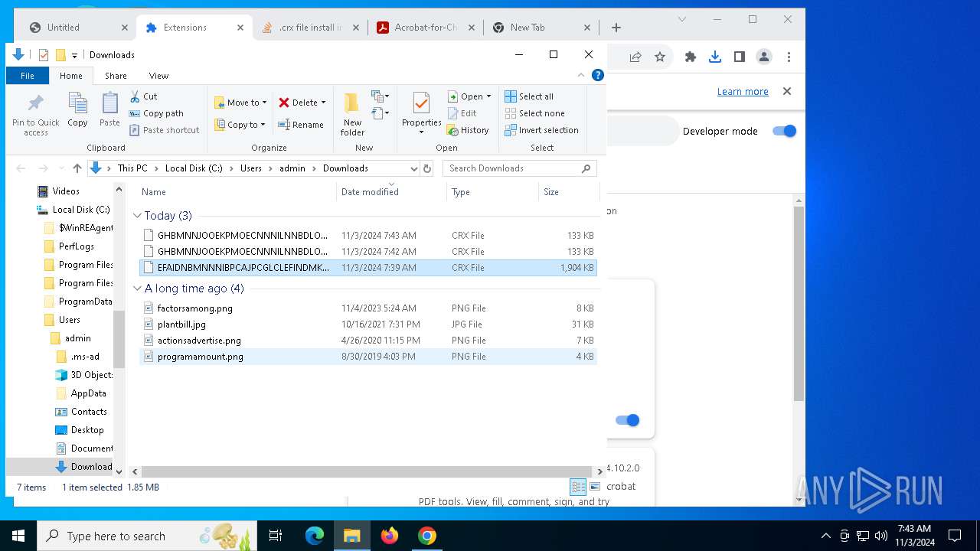Image resolution: width=980 pixels, height=551 pixels.
Task: Click the Task View taskbar icon
Action: click(x=276, y=536)
